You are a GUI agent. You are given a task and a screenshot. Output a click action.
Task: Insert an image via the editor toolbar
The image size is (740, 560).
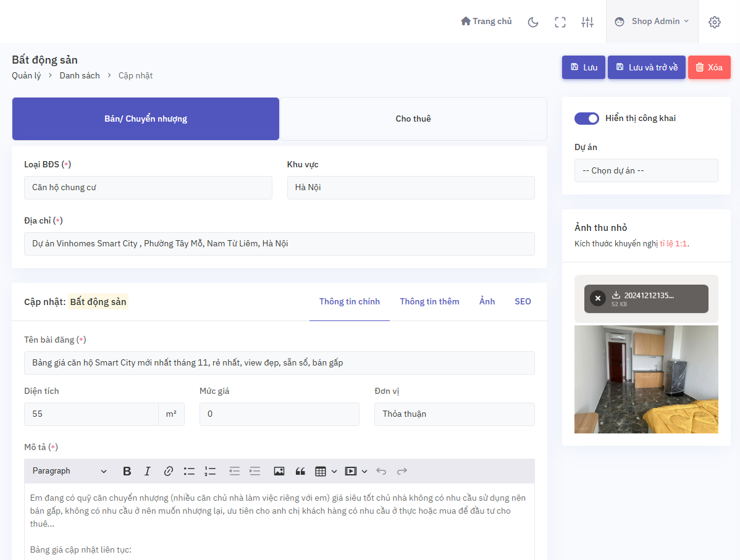pos(279,471)
